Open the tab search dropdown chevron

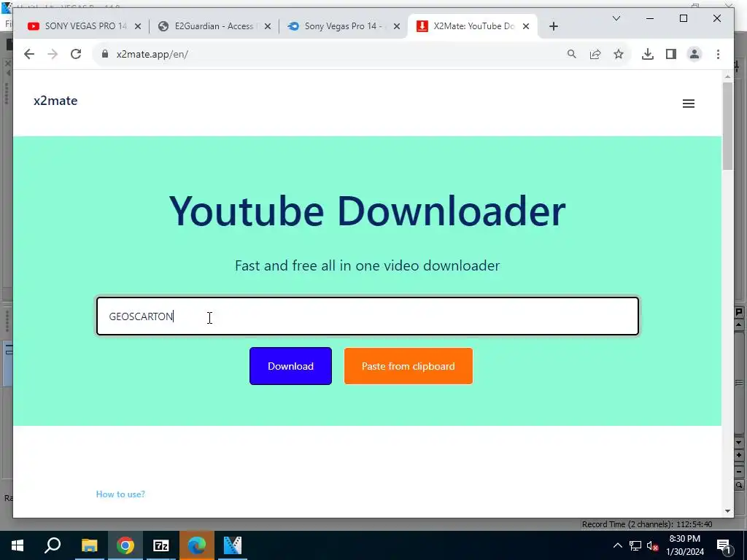pyautogui.click(x=616, y=18)
